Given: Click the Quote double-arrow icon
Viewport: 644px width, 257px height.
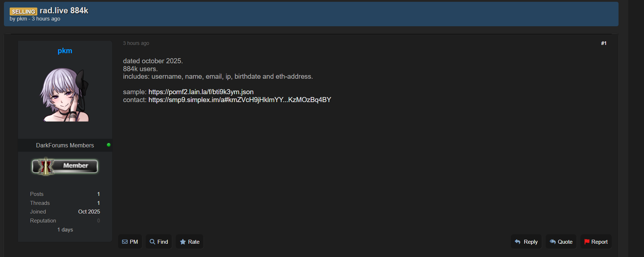Looking at the screenshot, I should pos(553,242).
